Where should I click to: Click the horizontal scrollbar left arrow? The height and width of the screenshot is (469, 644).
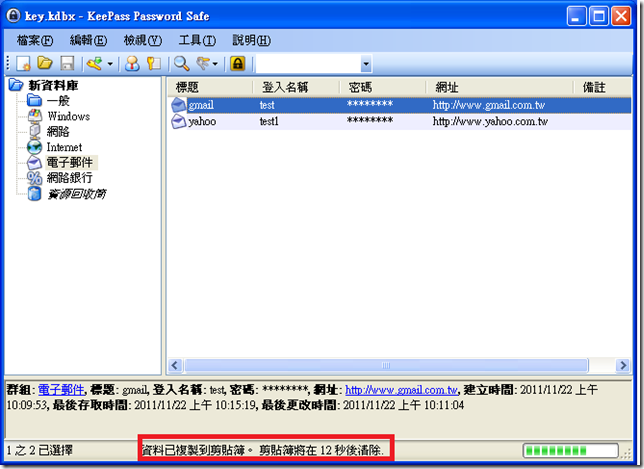tap(175, 365)
